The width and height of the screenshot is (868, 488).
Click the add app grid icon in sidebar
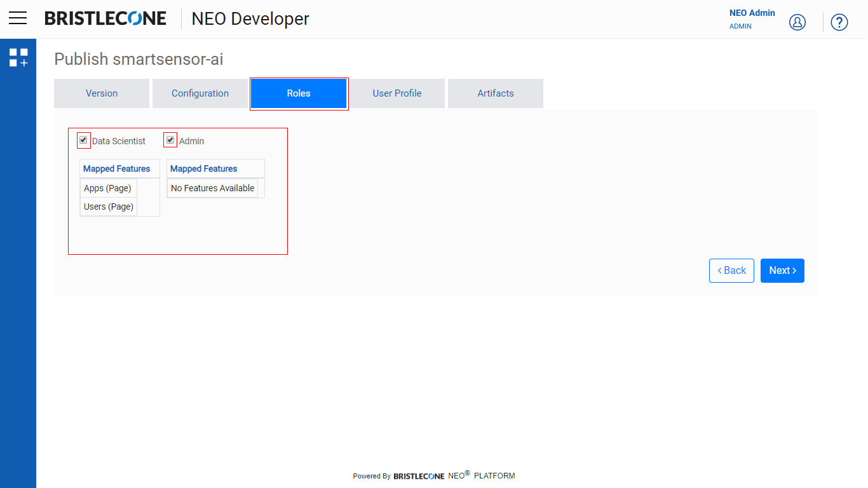click(18, 57)
